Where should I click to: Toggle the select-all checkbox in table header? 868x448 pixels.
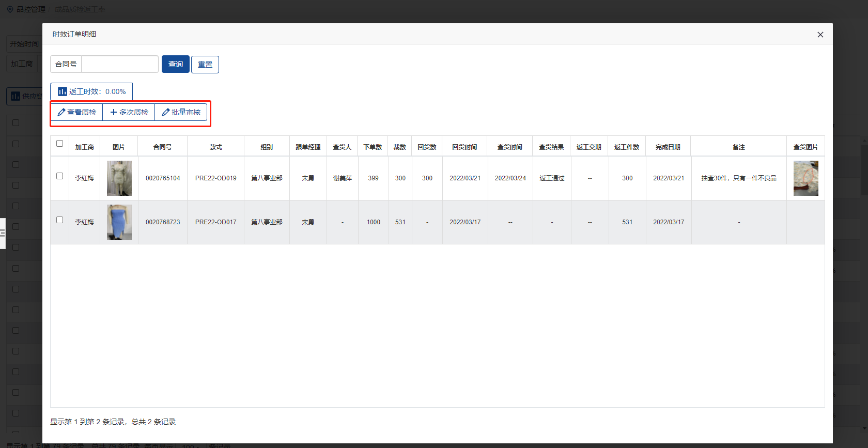pyautogui.click(x=59, y=144)
